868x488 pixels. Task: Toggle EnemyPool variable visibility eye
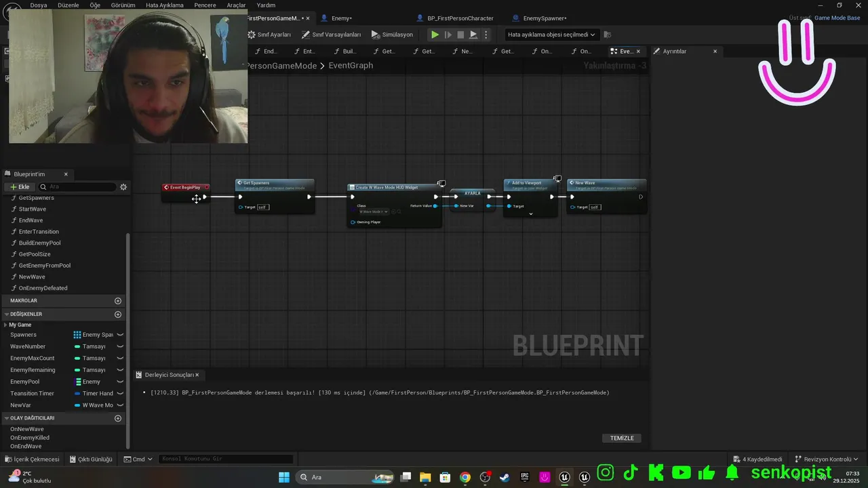120,382
